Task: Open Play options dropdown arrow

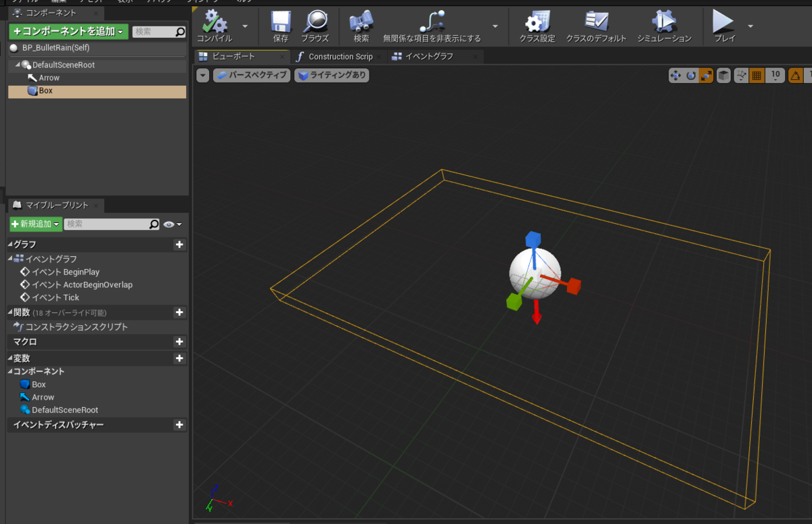Action: click(750, 26)
